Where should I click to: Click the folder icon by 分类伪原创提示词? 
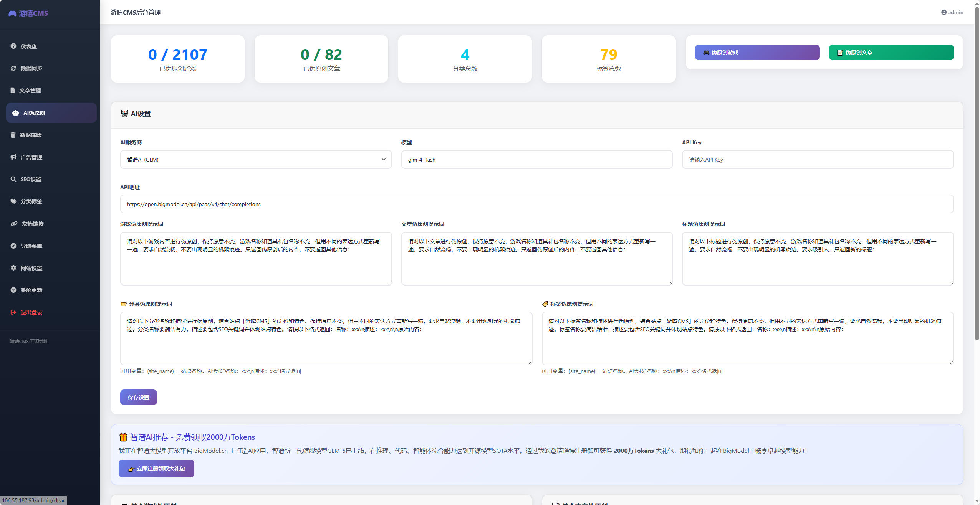(x=124, y=304)
